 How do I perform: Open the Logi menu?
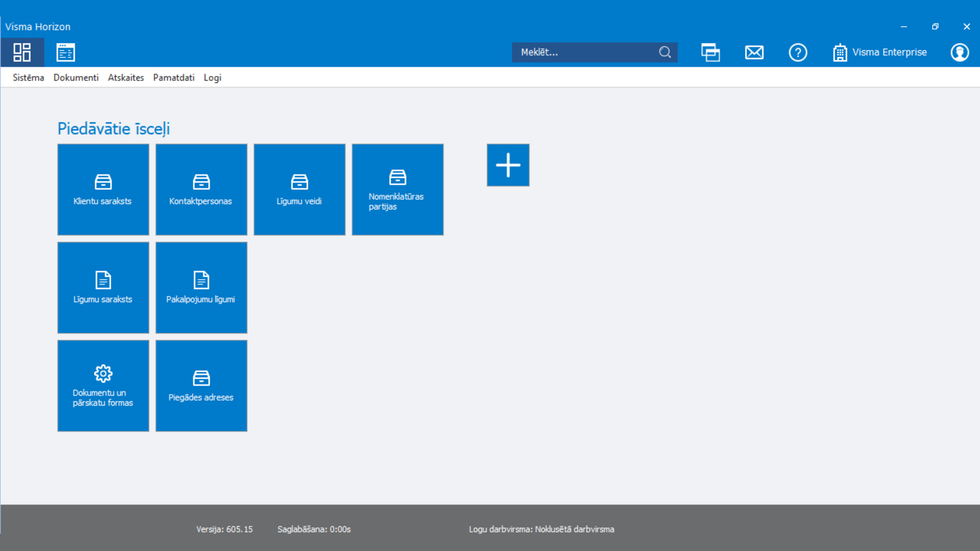[212, 77]
